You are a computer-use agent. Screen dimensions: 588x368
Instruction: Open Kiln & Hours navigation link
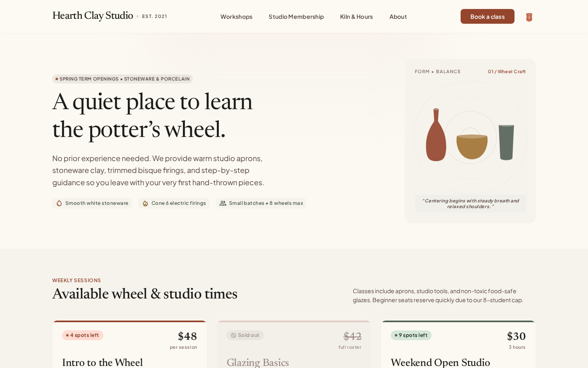[x=356, y=17]
